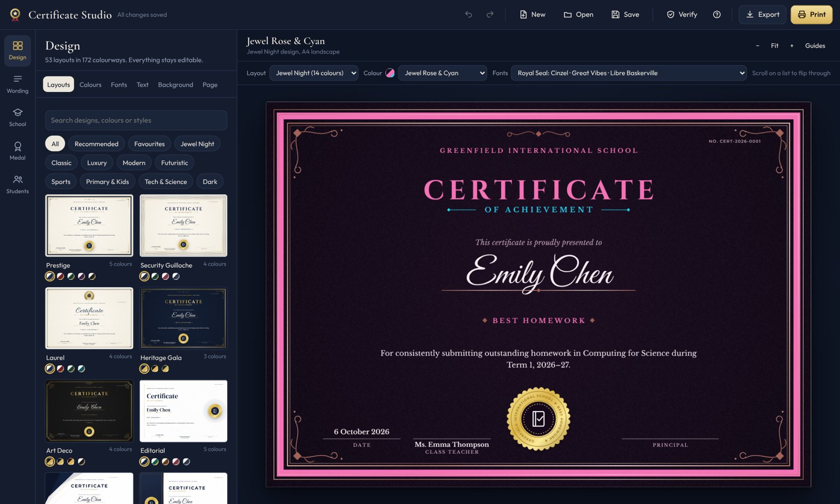Toggle Guides on the canvas
The height and width of the screenshot is (504, 840).
[x=815, y=46]
